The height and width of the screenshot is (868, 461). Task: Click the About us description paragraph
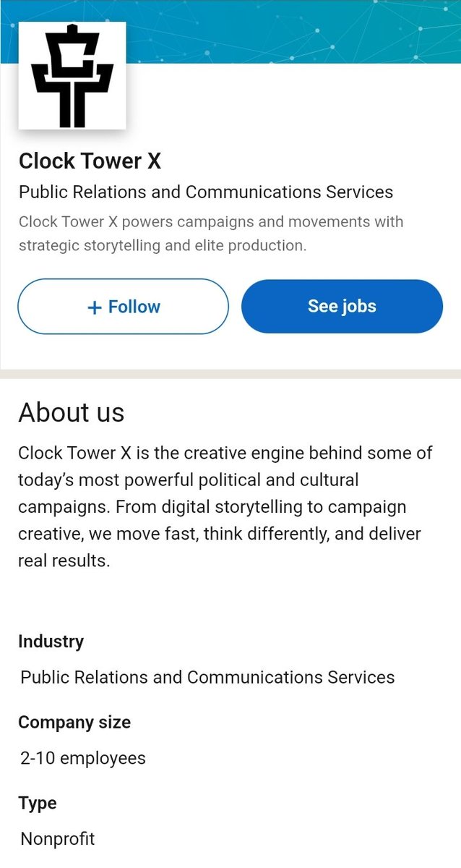(x=225, y=506)
